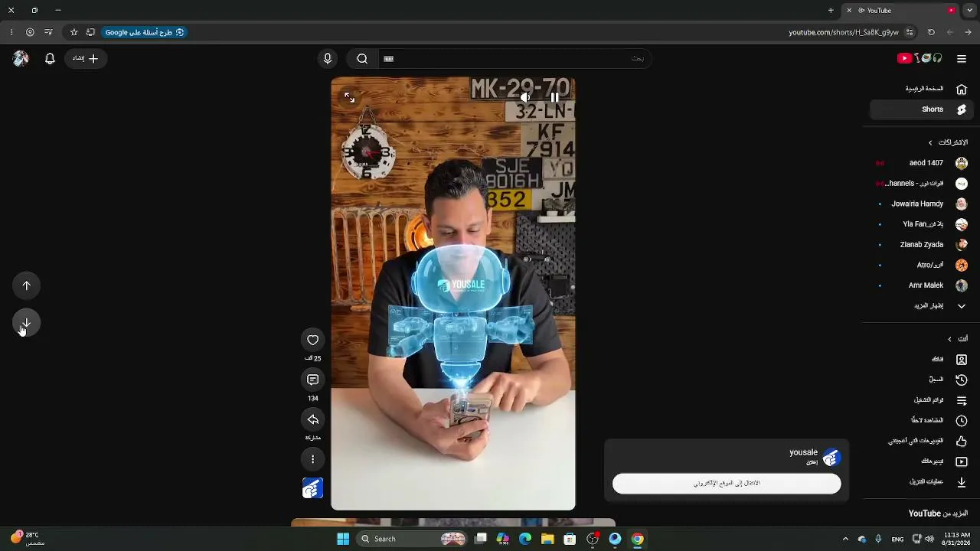Image resolution: width=980 pixels, height=551 pixels.
Task: Open عمليات التنزيل downloads
Action: [x=922, y=482]
